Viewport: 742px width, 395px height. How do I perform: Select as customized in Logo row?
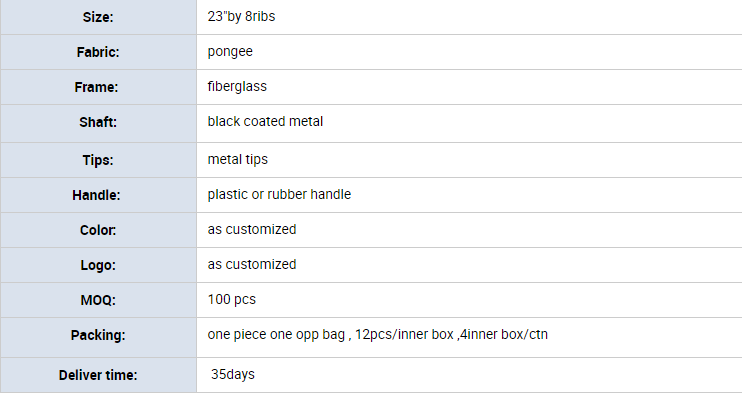[252, 264]
